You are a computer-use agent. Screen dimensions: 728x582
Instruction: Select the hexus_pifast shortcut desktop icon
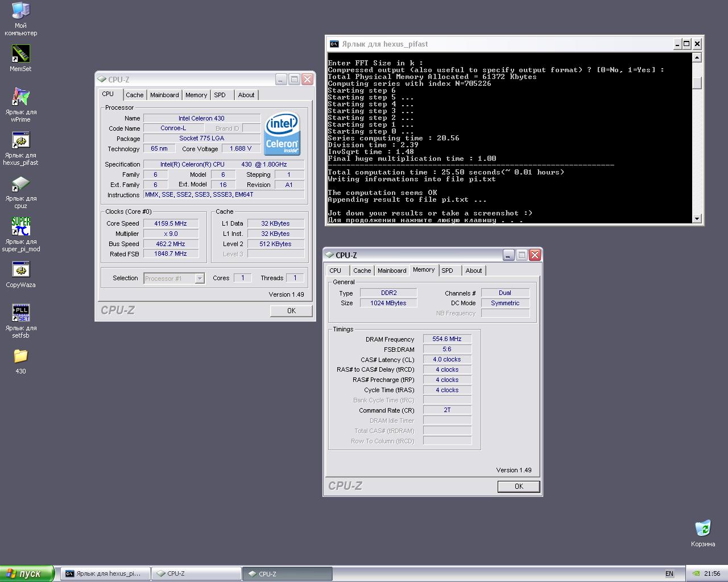coord(20,140)
